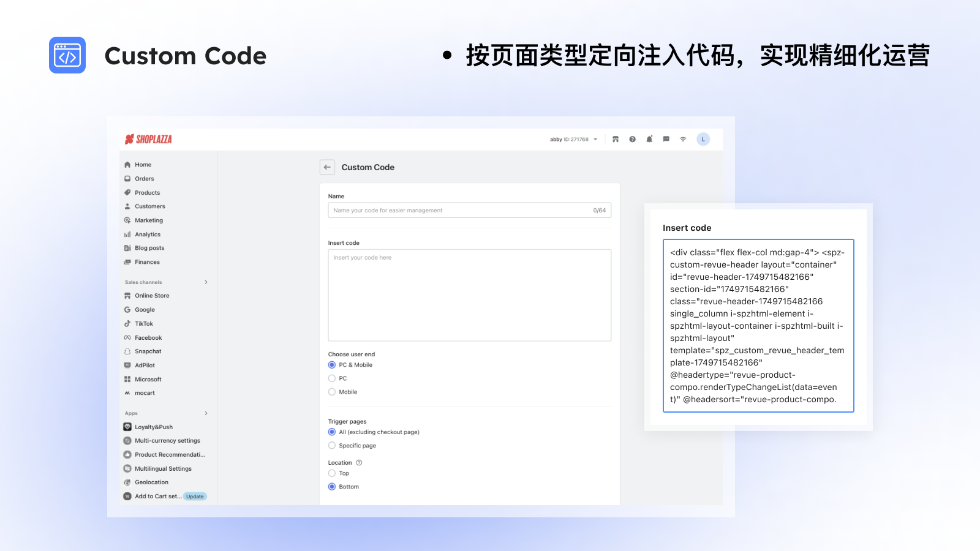Focus the Name input field

tap(470, 211)
